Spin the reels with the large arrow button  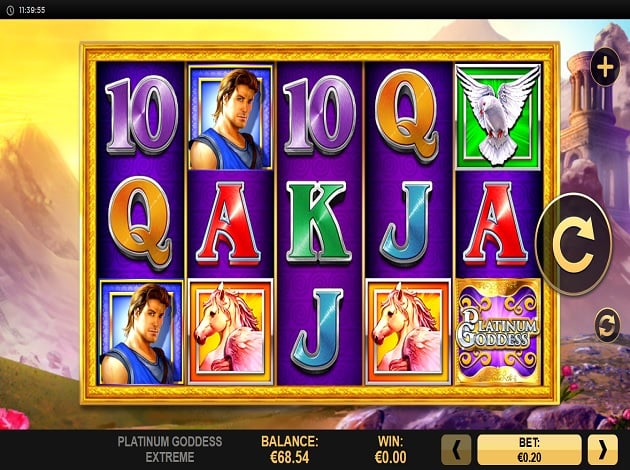(574, 244)
